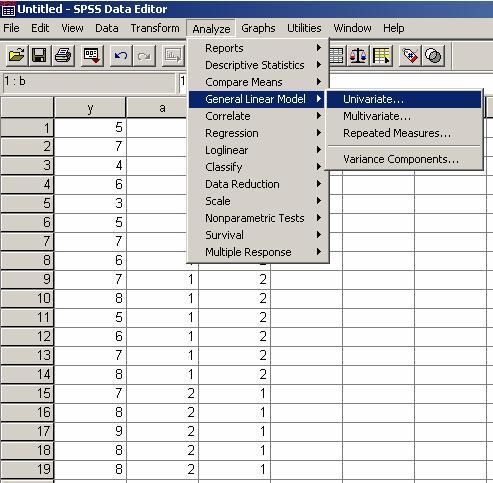Screen dimensions: 493x483
Task: Select row header 19
Action: [27, 469]
